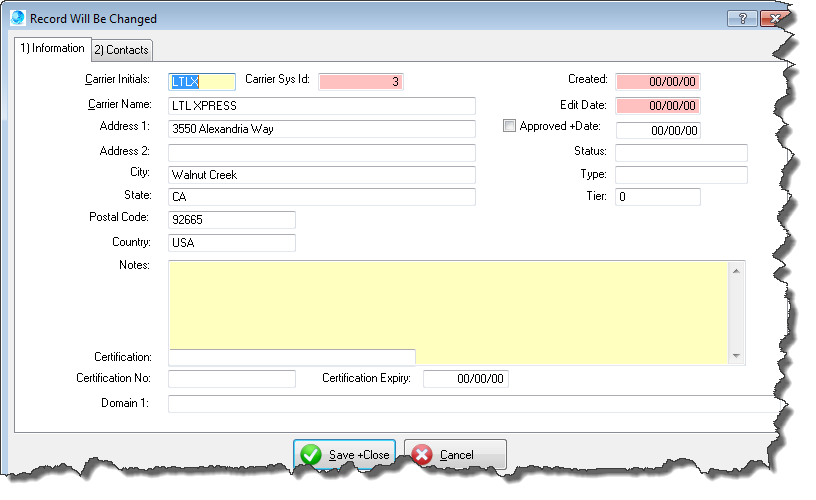
Task: Select the Certification No field
Action: [232, 379]
